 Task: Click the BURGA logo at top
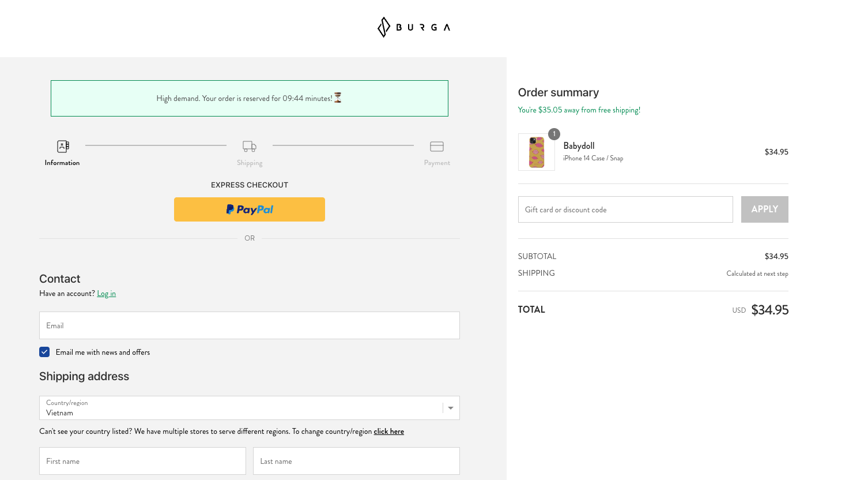(413, 27)
